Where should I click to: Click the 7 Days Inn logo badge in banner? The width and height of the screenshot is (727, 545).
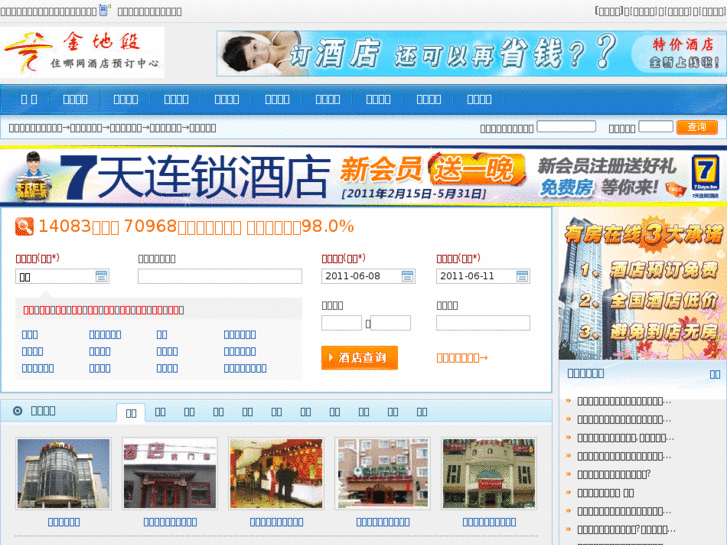pos(705,175)
